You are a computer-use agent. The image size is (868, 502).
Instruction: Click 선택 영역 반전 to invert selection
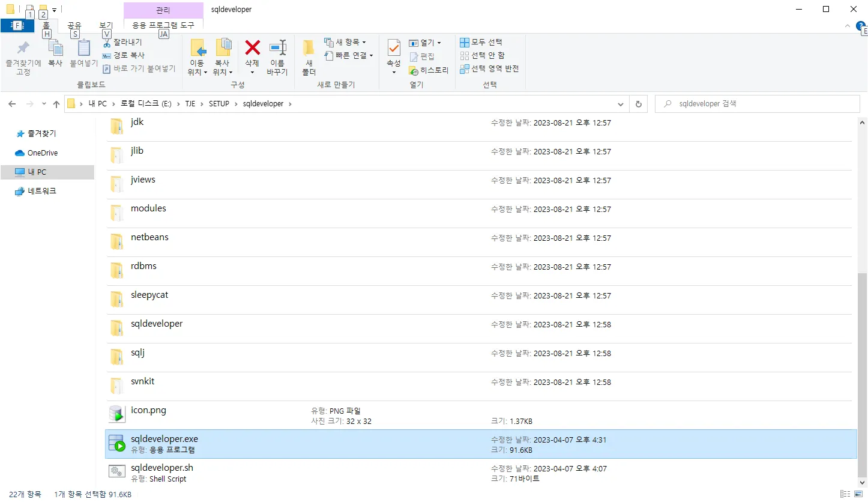pos(489,68)
